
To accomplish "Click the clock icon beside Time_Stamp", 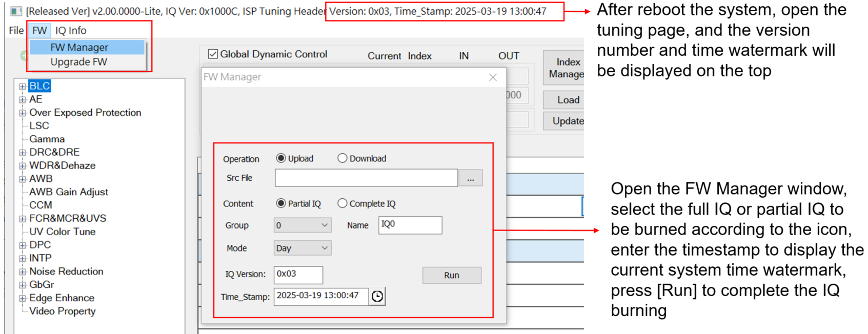I will [377, 296].
